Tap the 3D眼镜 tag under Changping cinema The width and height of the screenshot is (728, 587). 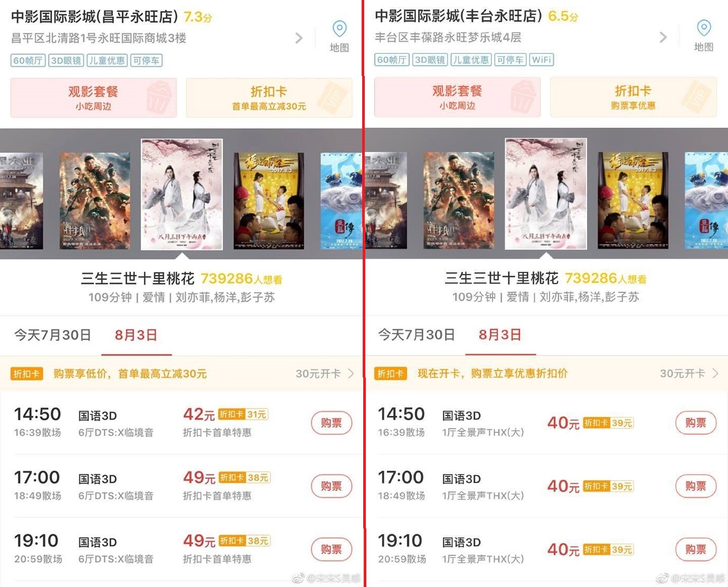tap(66, 60)
